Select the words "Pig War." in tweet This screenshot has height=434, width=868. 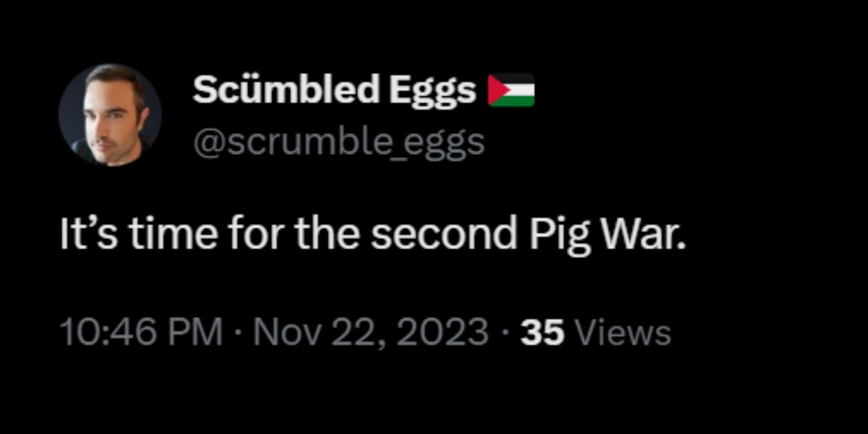(x=607, y=234)
